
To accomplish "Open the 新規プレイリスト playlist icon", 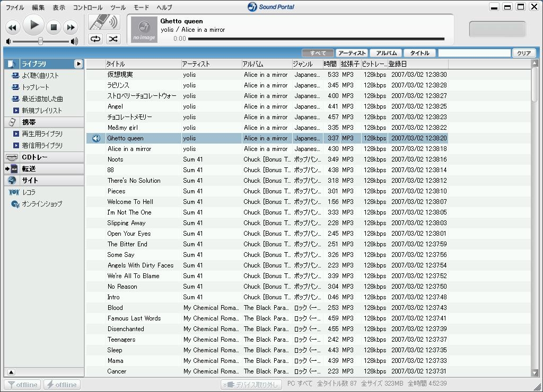I will point(16,110).
